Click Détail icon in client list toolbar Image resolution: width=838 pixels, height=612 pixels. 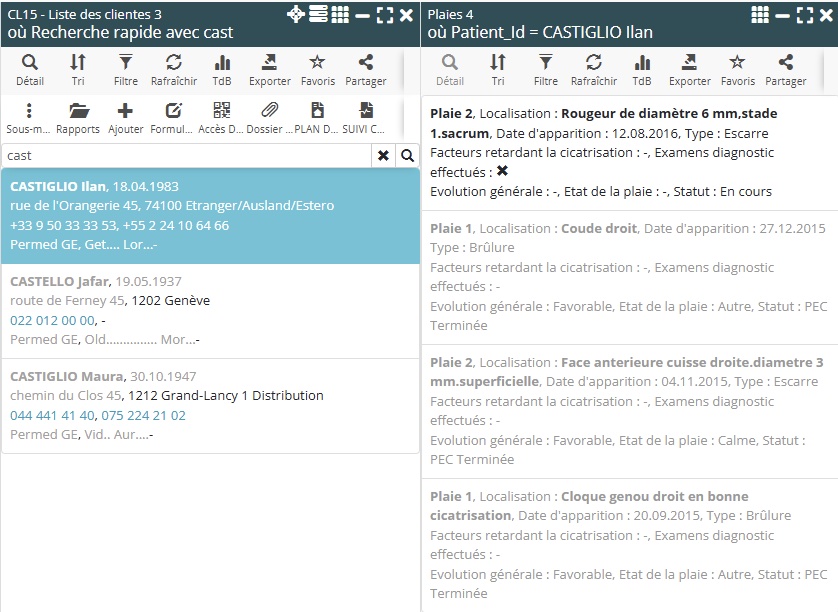pyautogui.click(x=29, y=69)
